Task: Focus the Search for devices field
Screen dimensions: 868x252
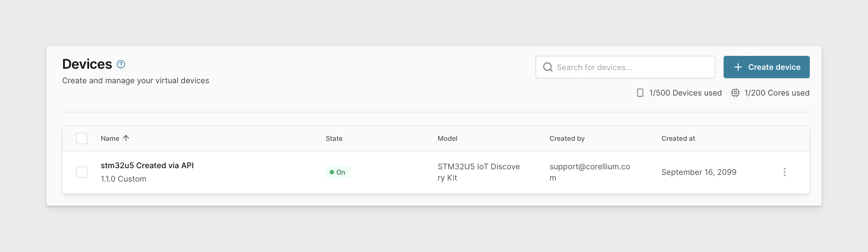Action: pos(625,67)
